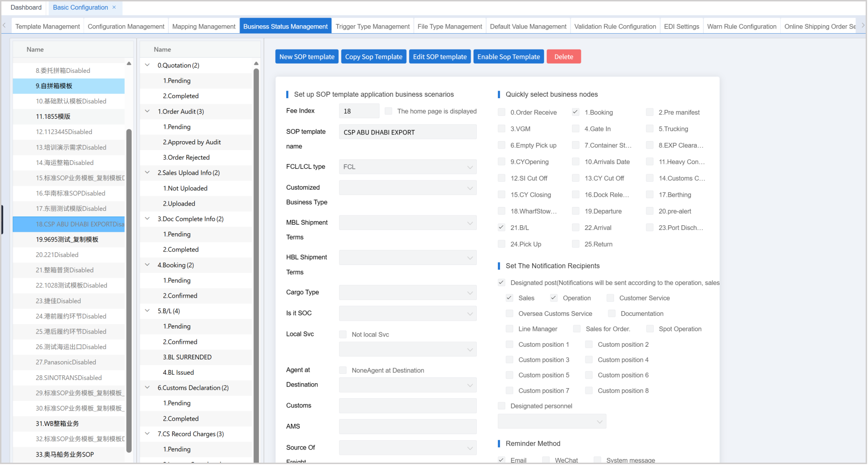Switch to the EDI Settings tab
The image size is (868, 465).
click(681, 26)
